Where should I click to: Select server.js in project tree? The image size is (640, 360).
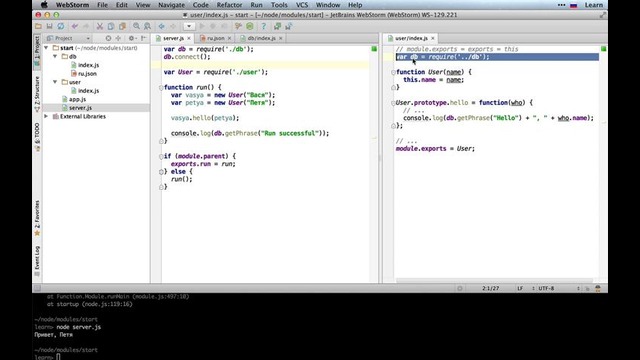[77, 108]
